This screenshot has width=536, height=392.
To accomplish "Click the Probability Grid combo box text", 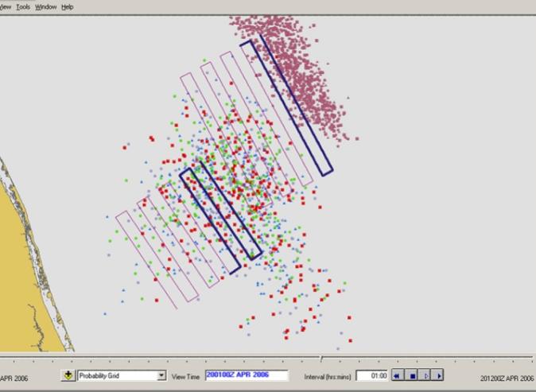I will pyautogui.click(x=99, y=375).
